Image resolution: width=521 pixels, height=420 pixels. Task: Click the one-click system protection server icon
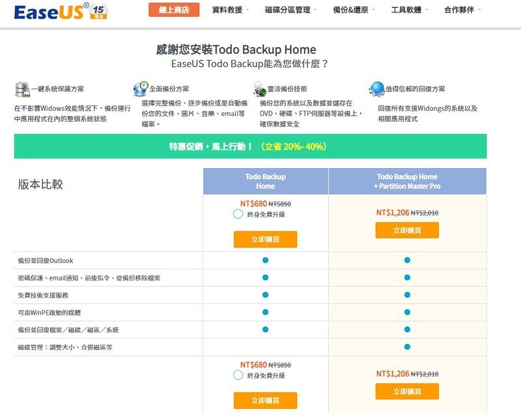coord(22,89)
